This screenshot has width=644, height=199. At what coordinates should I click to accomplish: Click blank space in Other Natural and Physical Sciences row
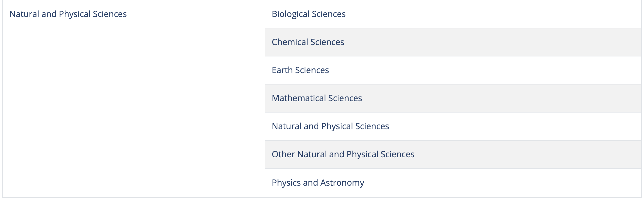533,154
